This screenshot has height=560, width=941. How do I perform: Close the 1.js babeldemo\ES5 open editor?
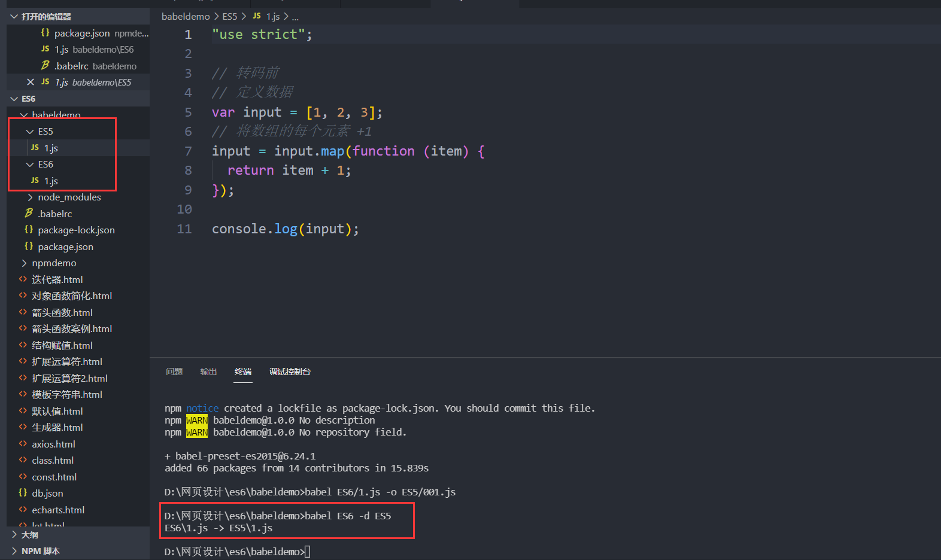coord(31,82)
